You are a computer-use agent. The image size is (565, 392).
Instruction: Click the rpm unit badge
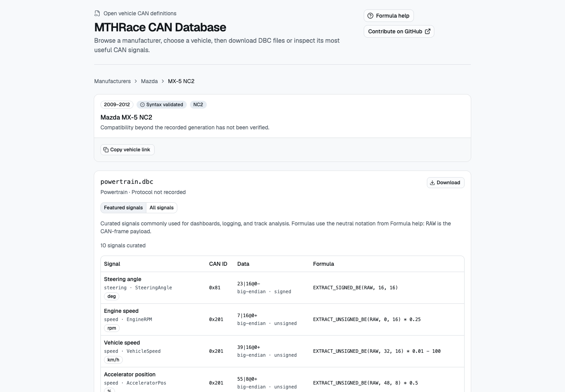coord(112,328)
